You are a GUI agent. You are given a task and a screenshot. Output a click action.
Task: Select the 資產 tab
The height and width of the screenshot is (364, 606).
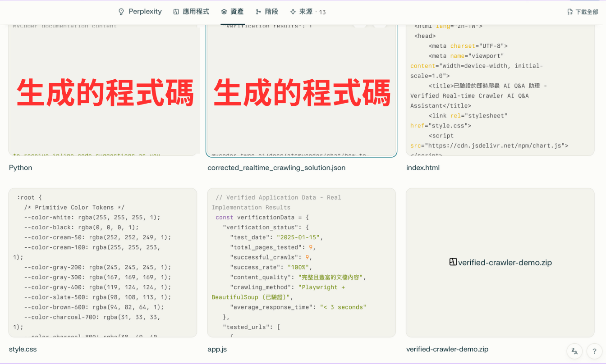tap(232, 12)
